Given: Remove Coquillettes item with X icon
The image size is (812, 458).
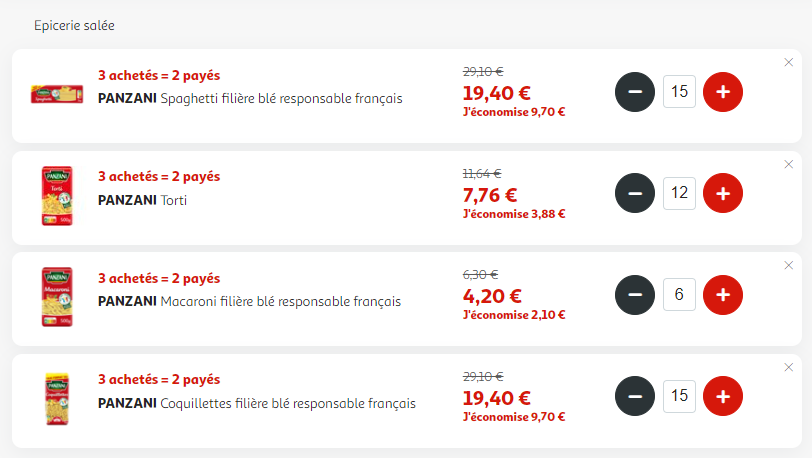Looking at the screenshot, I should tap(789, 367).
